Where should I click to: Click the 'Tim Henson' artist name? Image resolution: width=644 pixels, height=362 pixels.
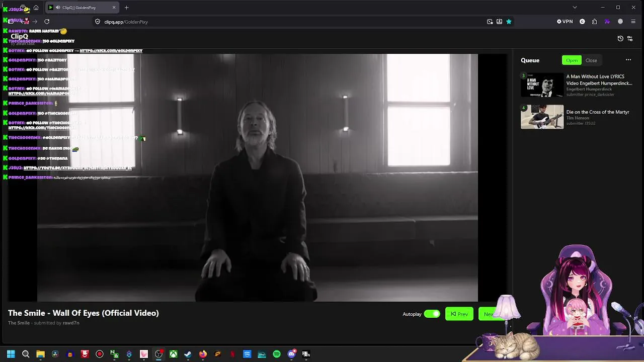tap(578, 118)
